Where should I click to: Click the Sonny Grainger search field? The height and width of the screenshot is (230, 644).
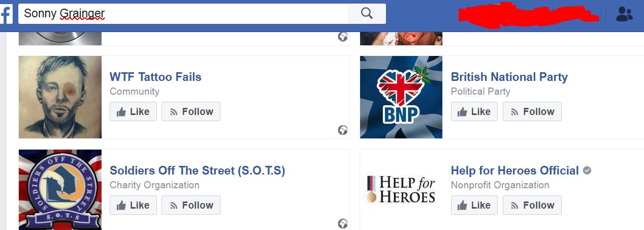183,14
